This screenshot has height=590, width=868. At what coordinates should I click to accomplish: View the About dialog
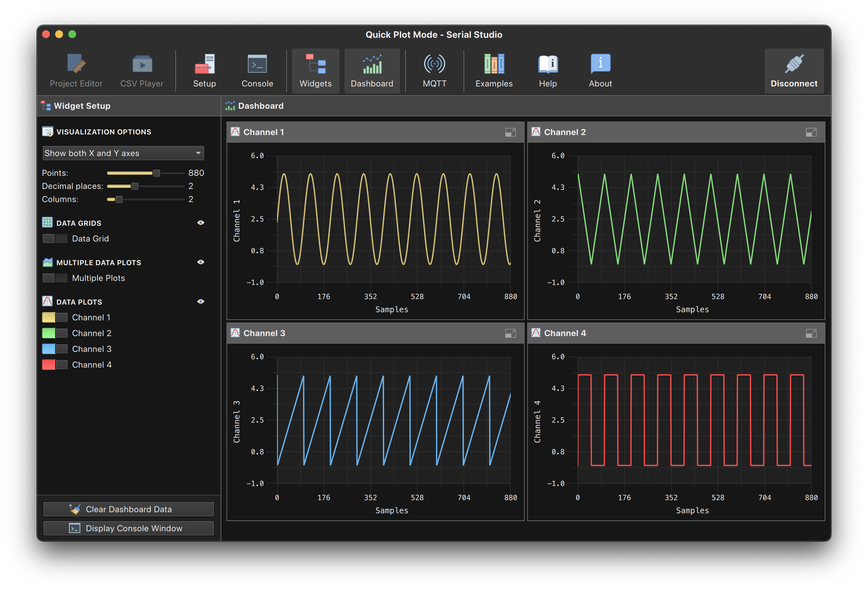599,69
